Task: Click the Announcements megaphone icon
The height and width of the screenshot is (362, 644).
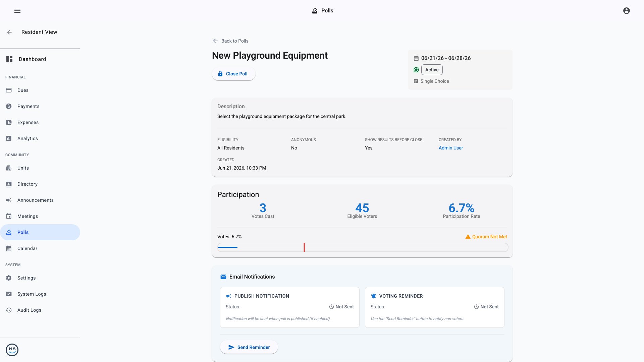Action: 9,200
